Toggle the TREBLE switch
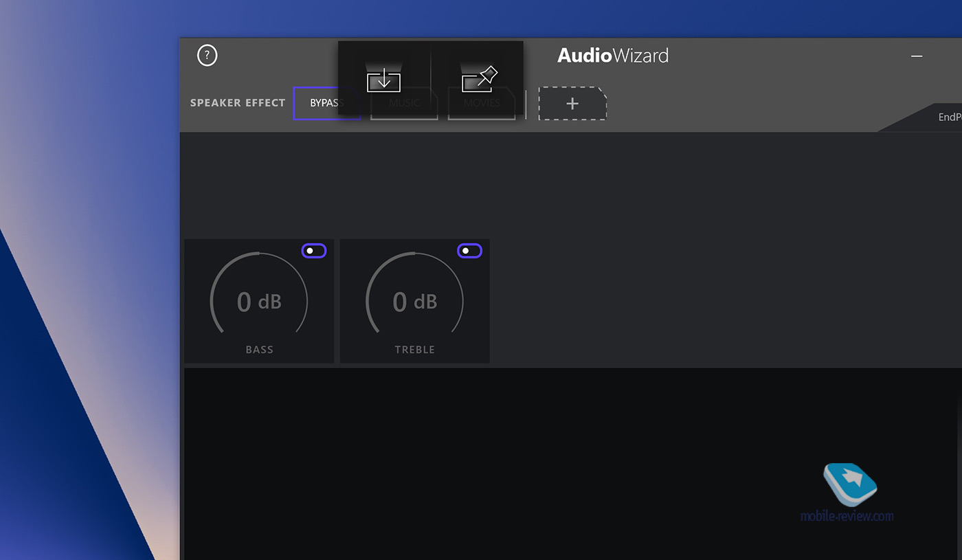 [x=470, y=251]
